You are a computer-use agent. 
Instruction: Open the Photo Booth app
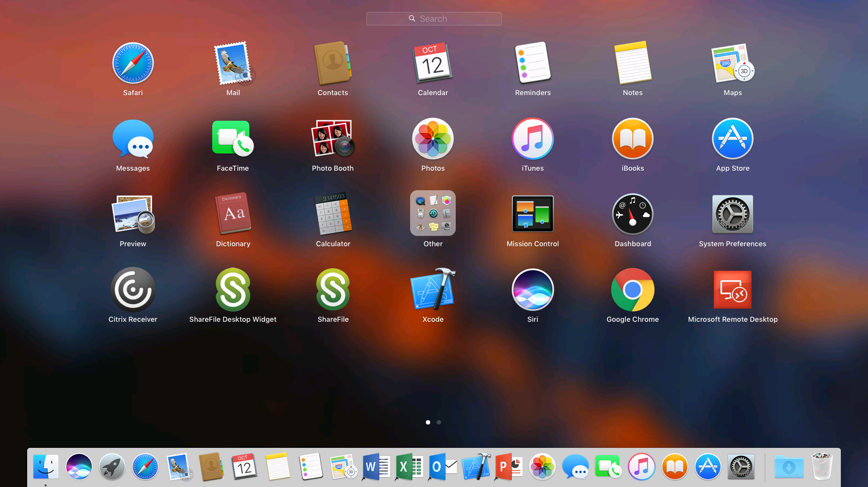(333, 139)
